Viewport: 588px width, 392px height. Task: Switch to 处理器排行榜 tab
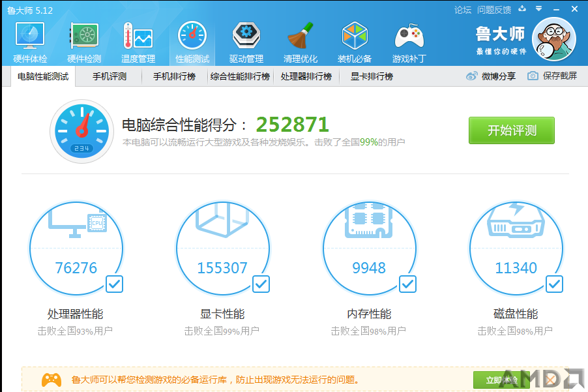pos(306,76)
